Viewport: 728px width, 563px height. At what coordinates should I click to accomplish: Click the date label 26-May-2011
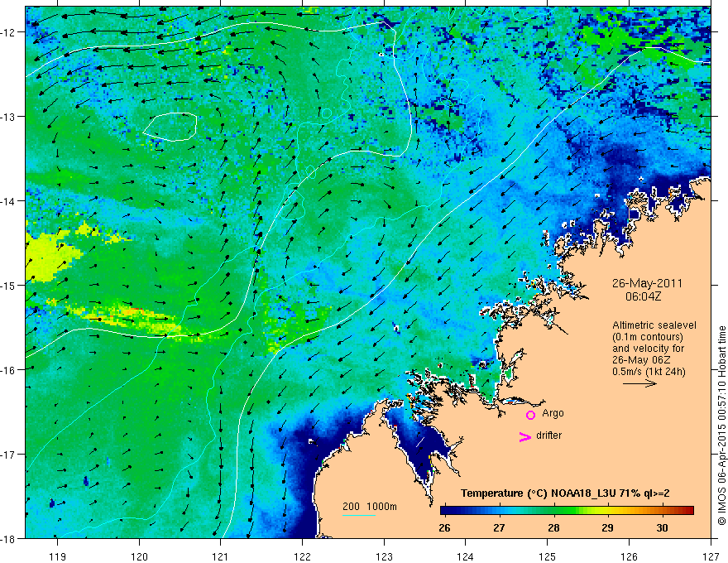tap(647, 283)
